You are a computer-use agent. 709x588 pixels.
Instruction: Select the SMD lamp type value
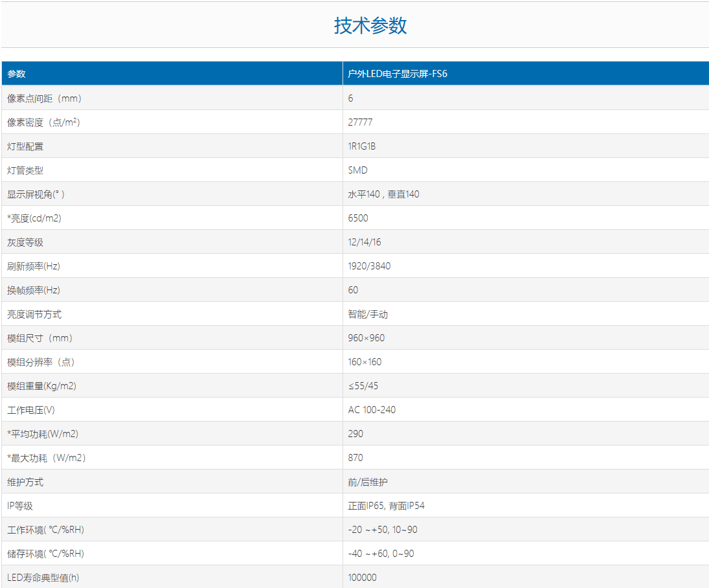click(357, 170)
